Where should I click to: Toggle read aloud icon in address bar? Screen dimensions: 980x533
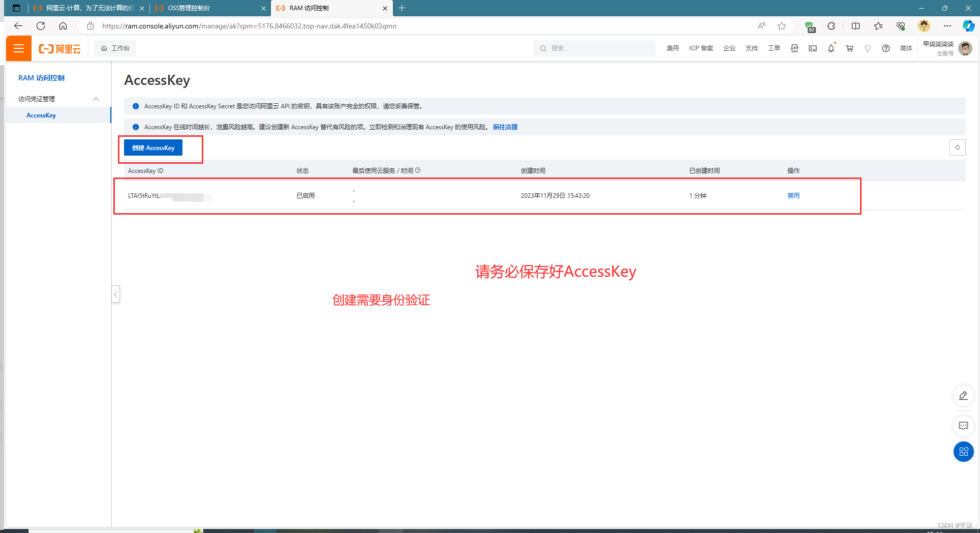(761, 26)
